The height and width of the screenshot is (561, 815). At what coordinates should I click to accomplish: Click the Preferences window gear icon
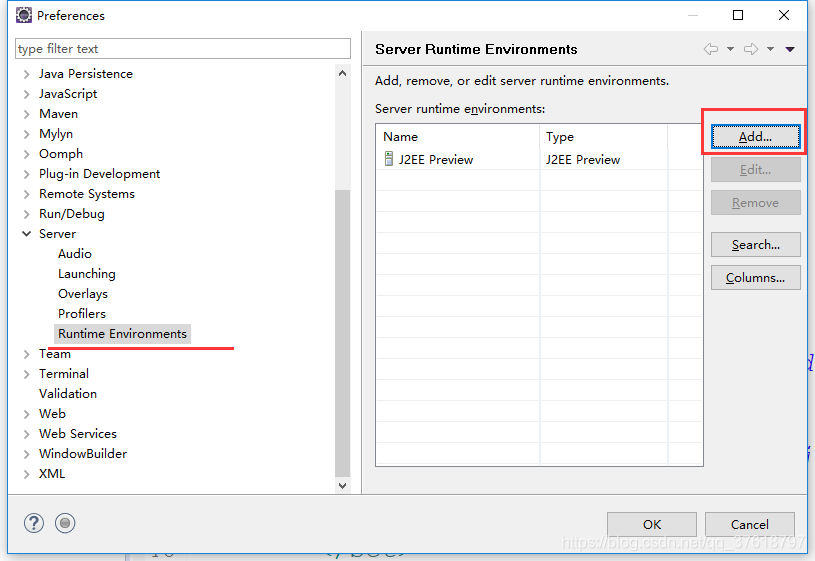point(23,15)
